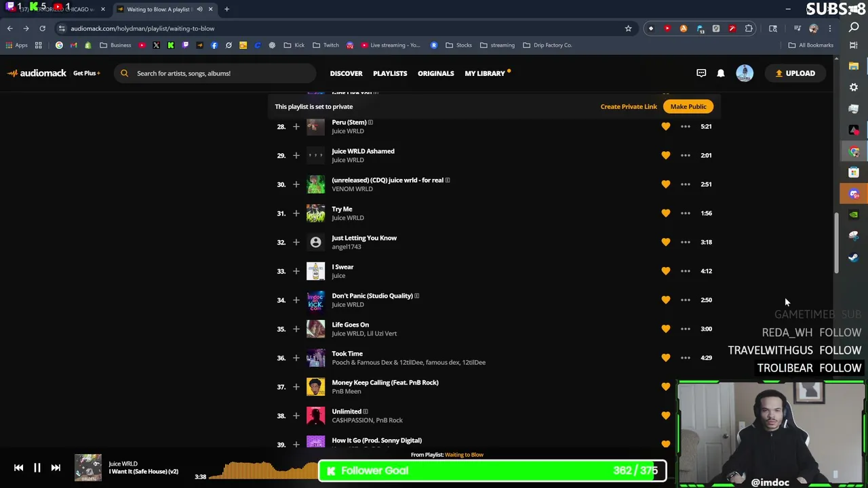Click the audiomack search field

pyautogui.click(x=214, y=73)
